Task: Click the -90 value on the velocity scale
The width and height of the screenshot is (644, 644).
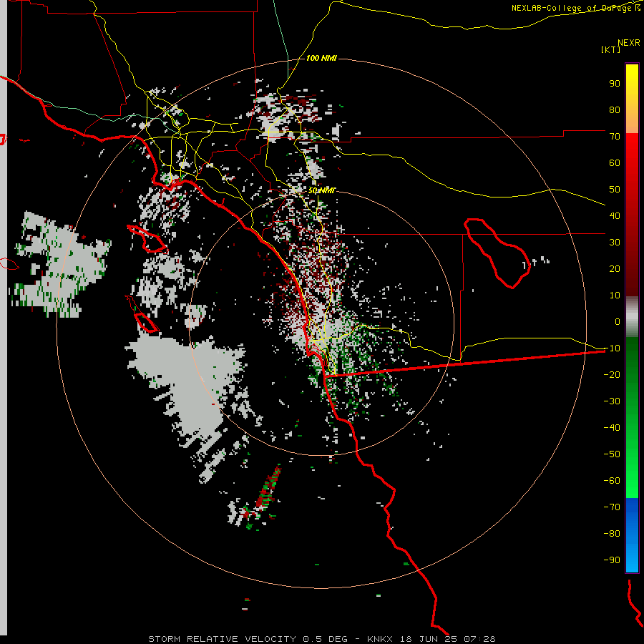Action: coord(612,560)
